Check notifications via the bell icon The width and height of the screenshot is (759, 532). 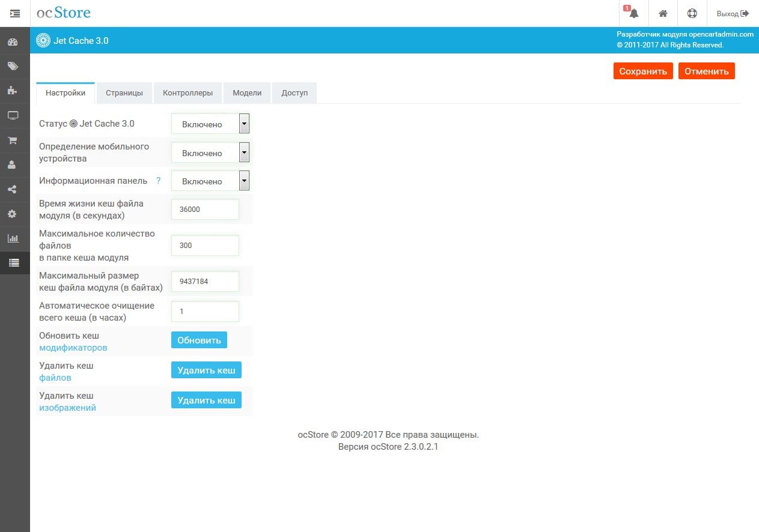(633, 13)
